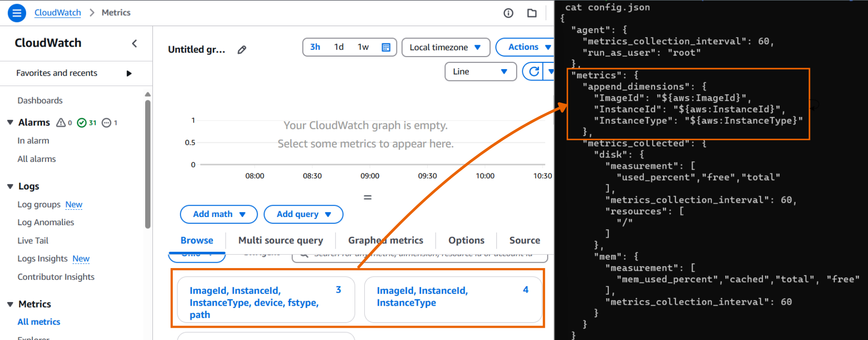The image size is (868, 340).
Task: Open Dashboards in sidebar
Action: tap(40, 100)
